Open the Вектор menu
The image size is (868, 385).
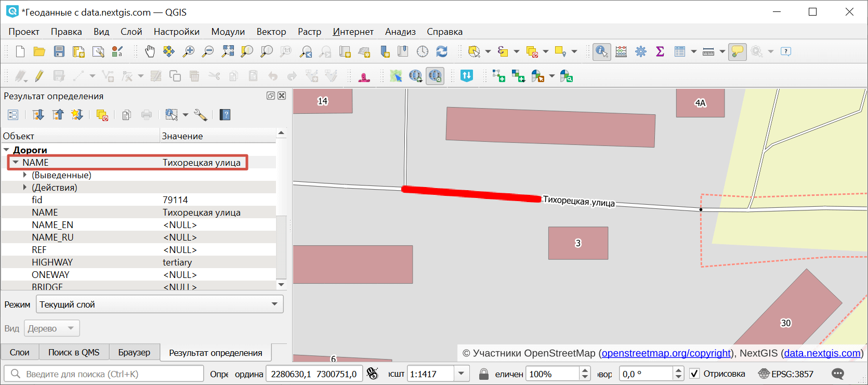click(271, 32)
